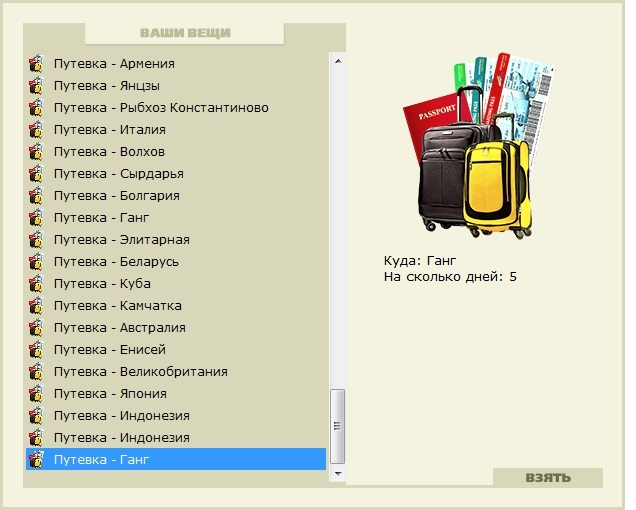Pick Путевка - Енисей from the list
Screen dimensions: 636x510
click(176, 349)
